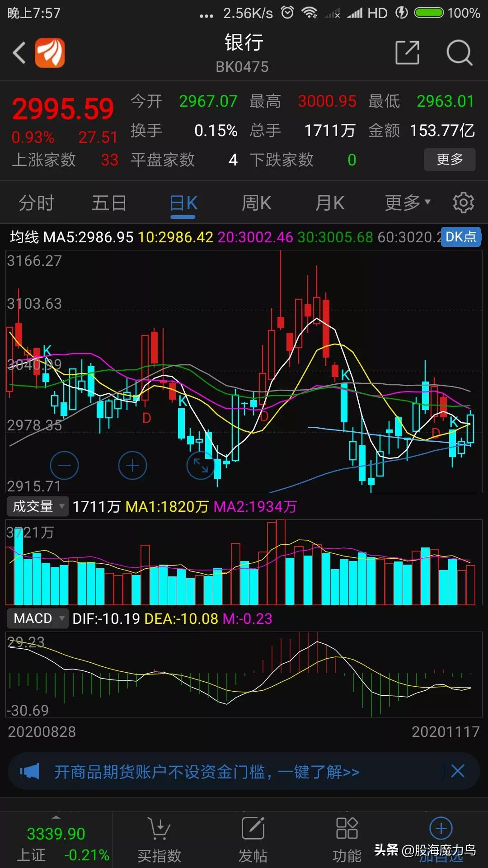
Task: Switch to 月K tab
Action: click(x=330, y=203)
